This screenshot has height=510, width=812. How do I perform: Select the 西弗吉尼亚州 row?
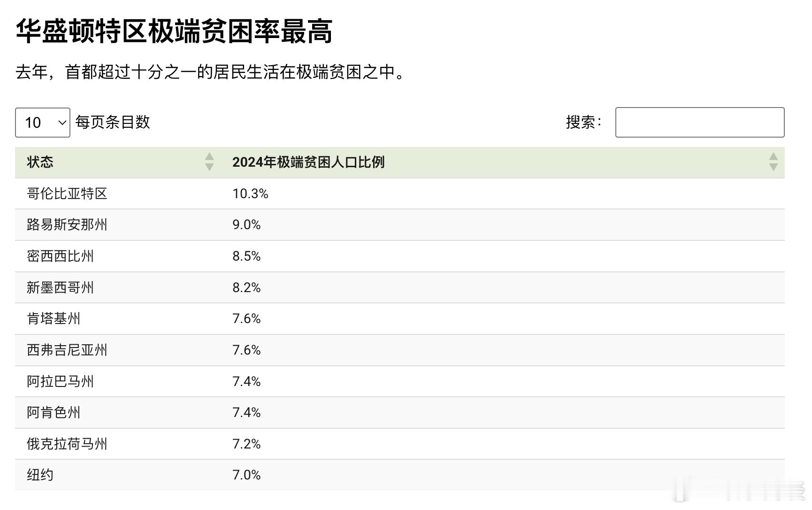pos(400,350)
